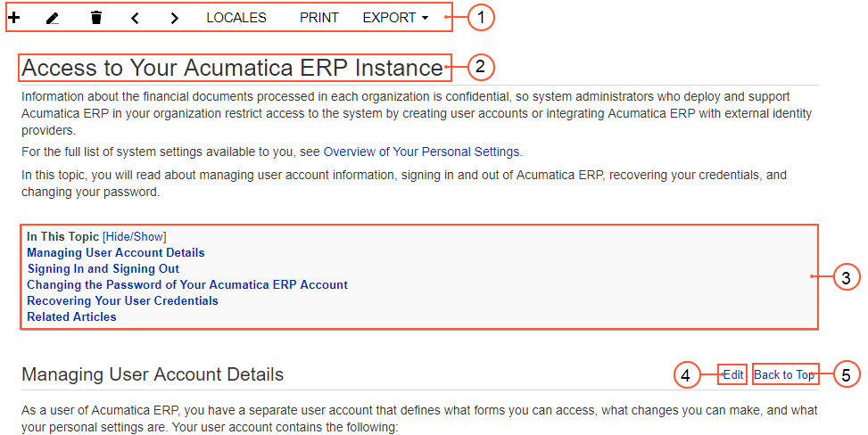Click the trash delete icon
This screenshot has width=868, height=435.
96,18
